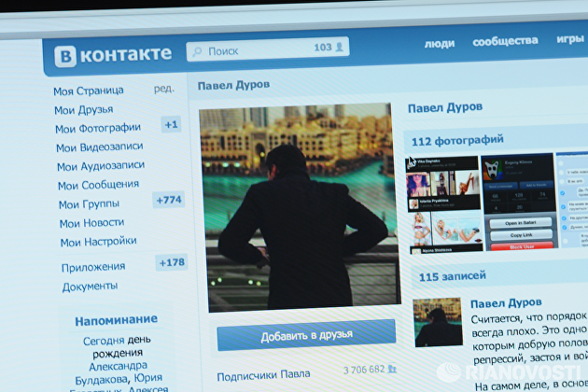This screenshot has height=392, width=588.
Task: Open the large profile photo
Action: [x=300, y=207]
